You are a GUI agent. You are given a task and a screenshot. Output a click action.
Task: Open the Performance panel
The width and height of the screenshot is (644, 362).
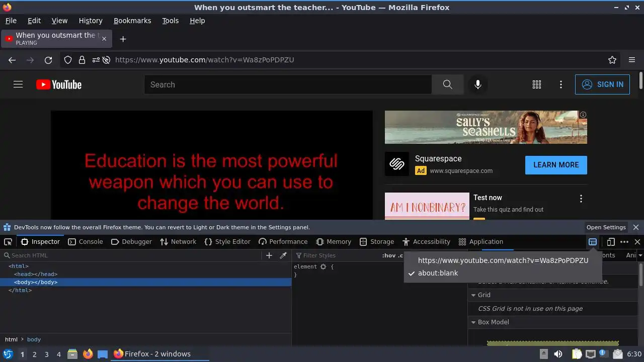coord(283,242)
